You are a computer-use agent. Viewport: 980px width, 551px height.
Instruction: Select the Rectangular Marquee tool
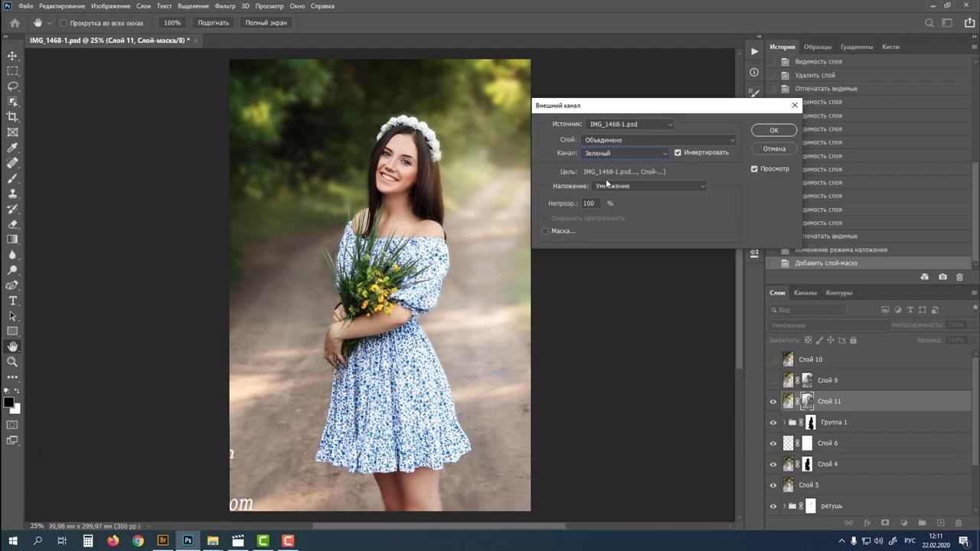[x=12, y=71]
